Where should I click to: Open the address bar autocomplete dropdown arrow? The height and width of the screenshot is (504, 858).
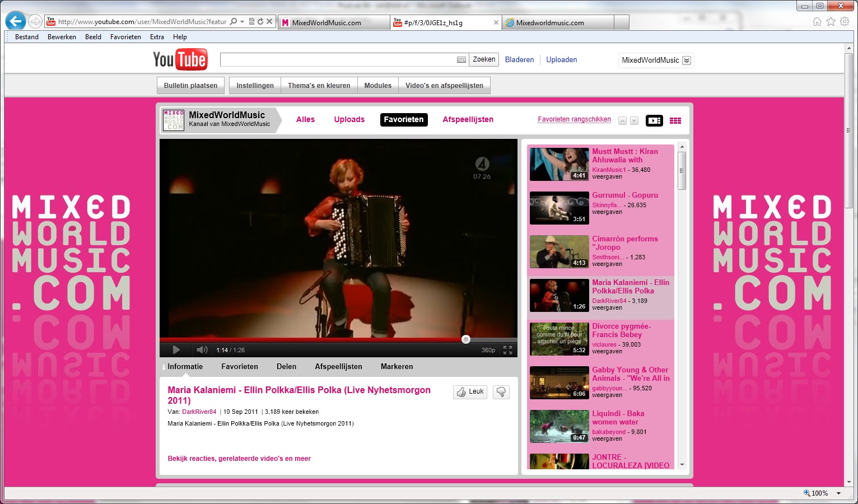(x=242, y=22)
